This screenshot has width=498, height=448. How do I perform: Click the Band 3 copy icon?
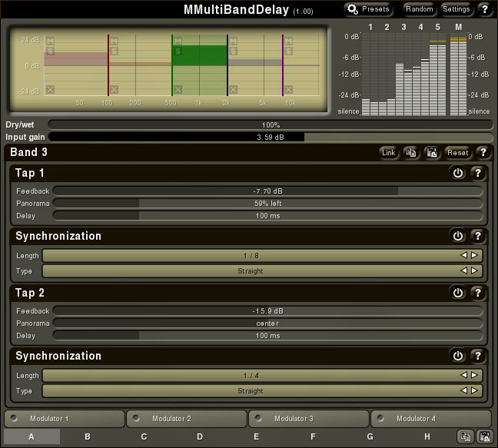coord(411,153)
